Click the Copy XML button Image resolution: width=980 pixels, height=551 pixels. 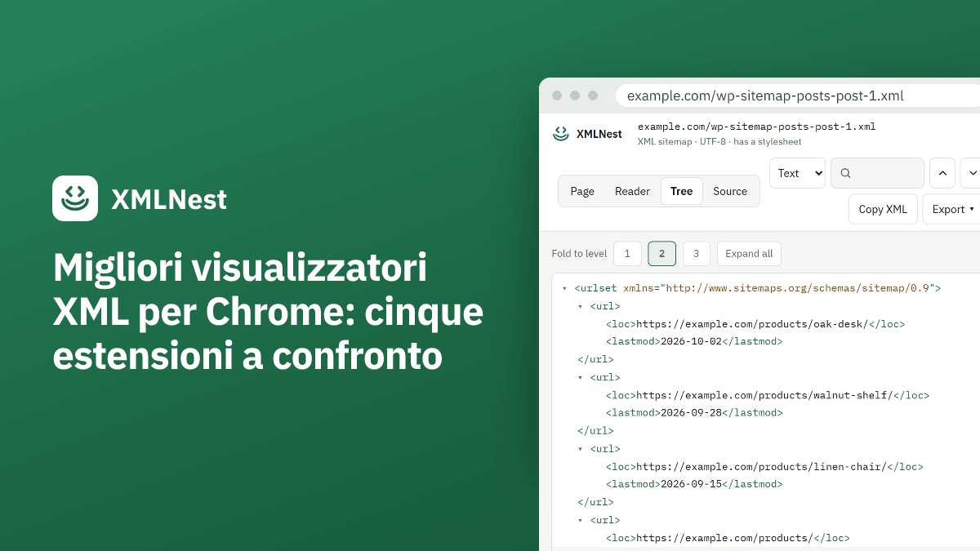pos(883,209)
